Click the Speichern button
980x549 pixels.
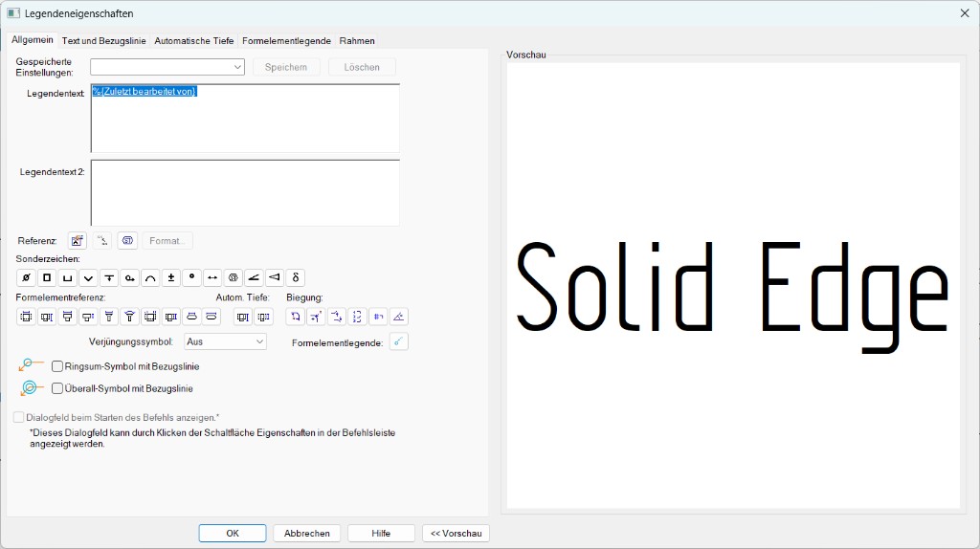[x=286, y=67]
